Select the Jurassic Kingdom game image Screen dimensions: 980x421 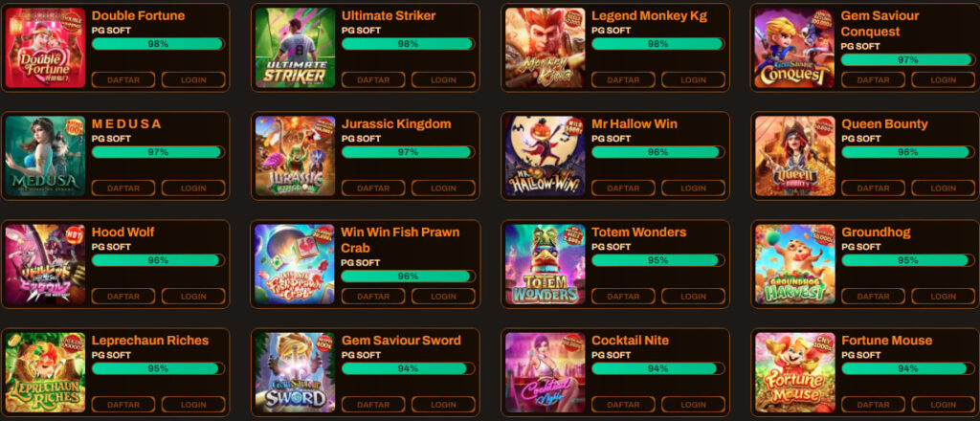295,156
